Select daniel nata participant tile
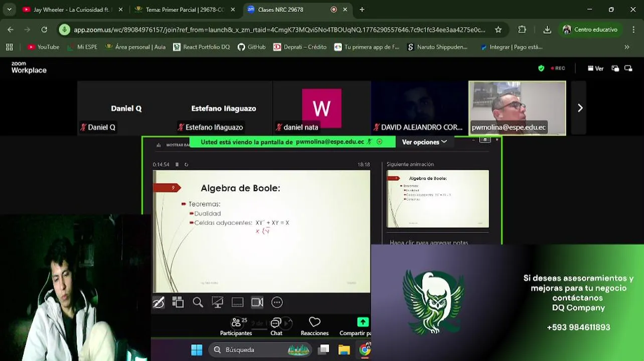This screenshot has width=644, height=361. click(321, 108)
